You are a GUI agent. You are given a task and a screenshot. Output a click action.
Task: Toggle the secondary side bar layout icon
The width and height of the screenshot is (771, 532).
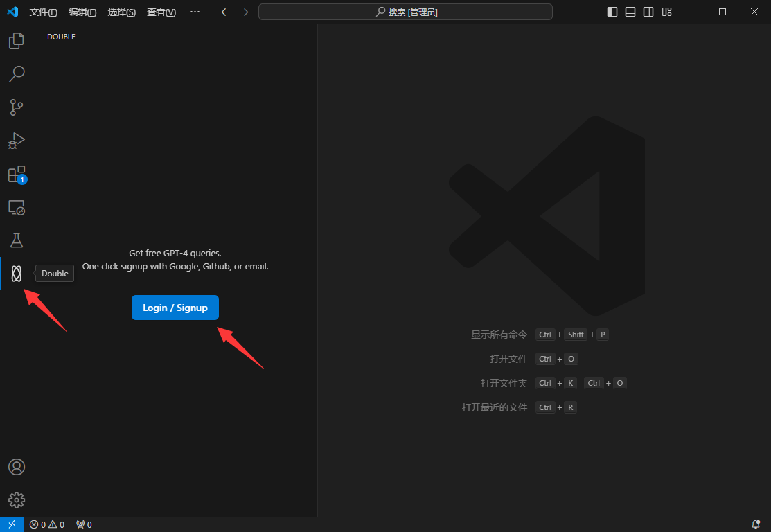click(648, 12)
